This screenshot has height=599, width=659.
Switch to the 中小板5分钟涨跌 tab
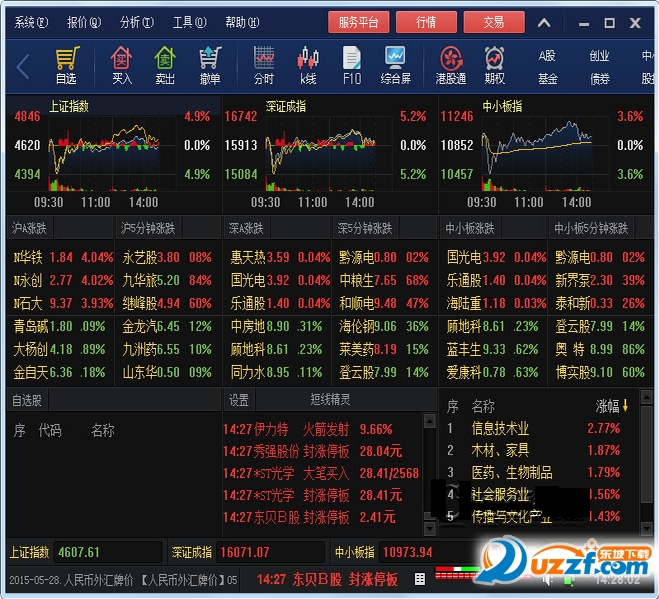point(591,228)
